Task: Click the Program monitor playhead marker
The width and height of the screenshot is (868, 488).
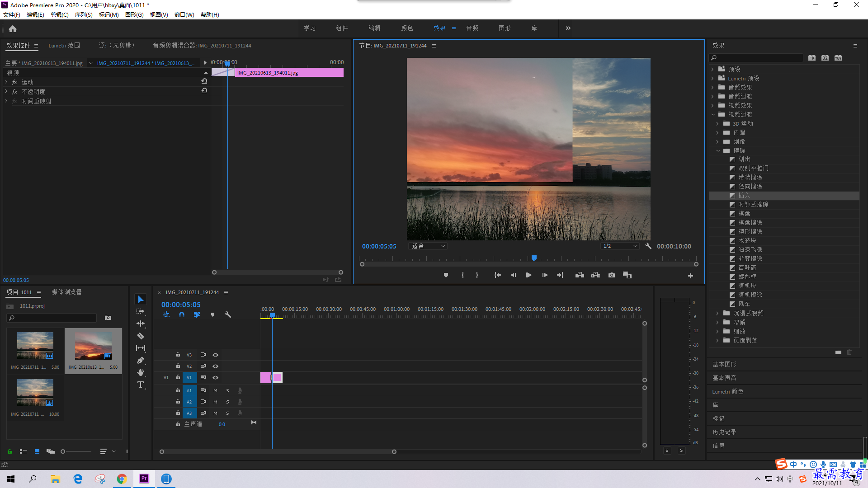Action: (x=534, y=258)
